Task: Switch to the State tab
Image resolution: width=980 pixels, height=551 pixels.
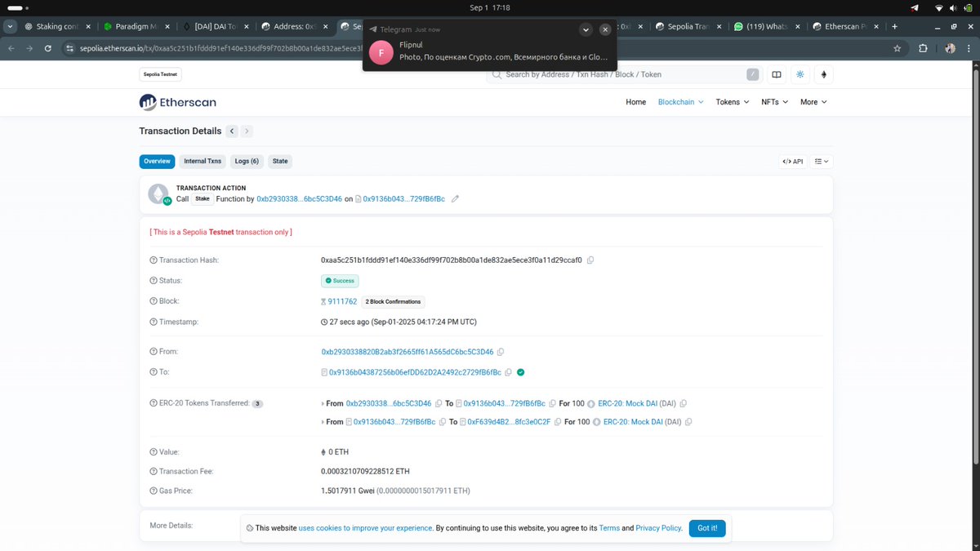Action: tap(280, 162)
